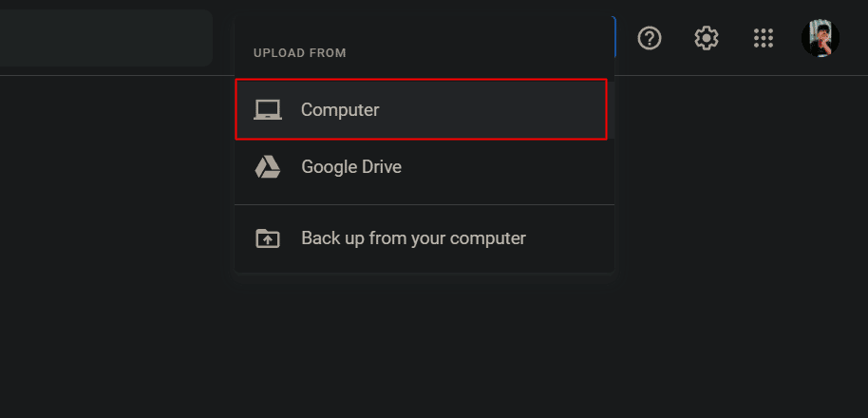868x418 pixels.
Task: Click empty area left of the upload menu
Action: [116, 221]
